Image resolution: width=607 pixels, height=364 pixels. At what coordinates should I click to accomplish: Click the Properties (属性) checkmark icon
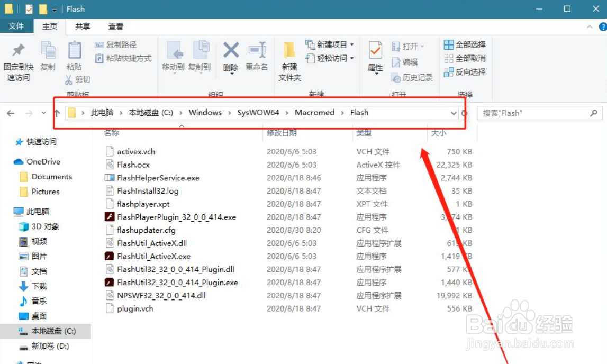(x=375, y=50)
